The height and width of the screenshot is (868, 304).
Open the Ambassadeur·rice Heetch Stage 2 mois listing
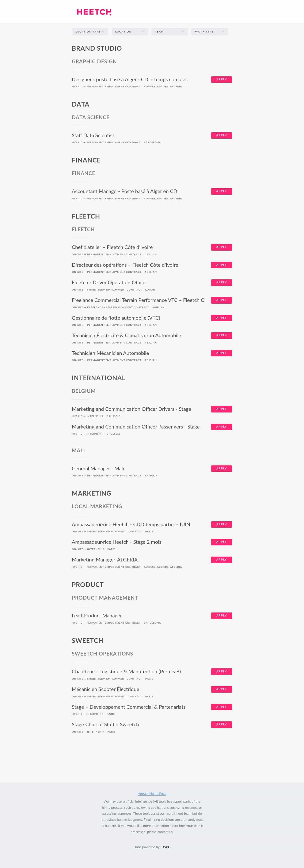coord(116,542)
